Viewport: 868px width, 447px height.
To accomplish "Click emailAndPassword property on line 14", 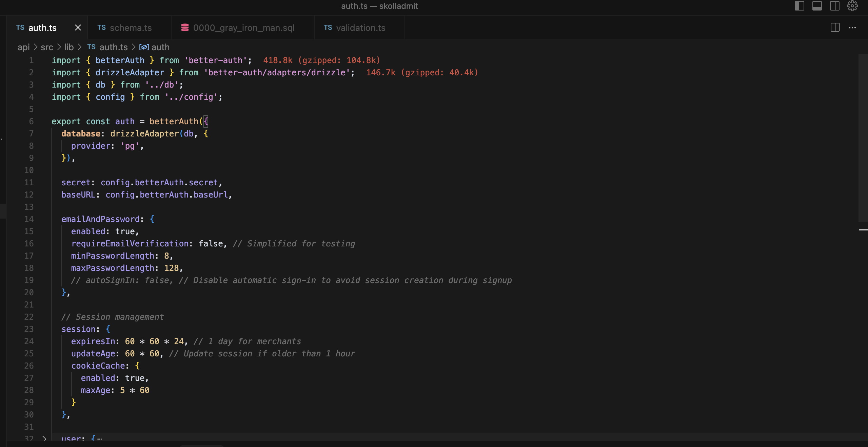I will [100, 219].
